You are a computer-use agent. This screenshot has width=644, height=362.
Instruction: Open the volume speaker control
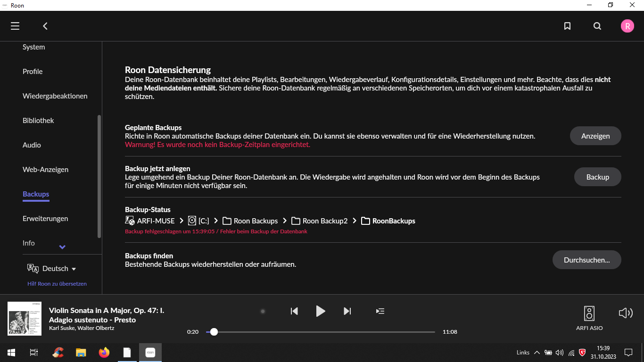(625, 313)
